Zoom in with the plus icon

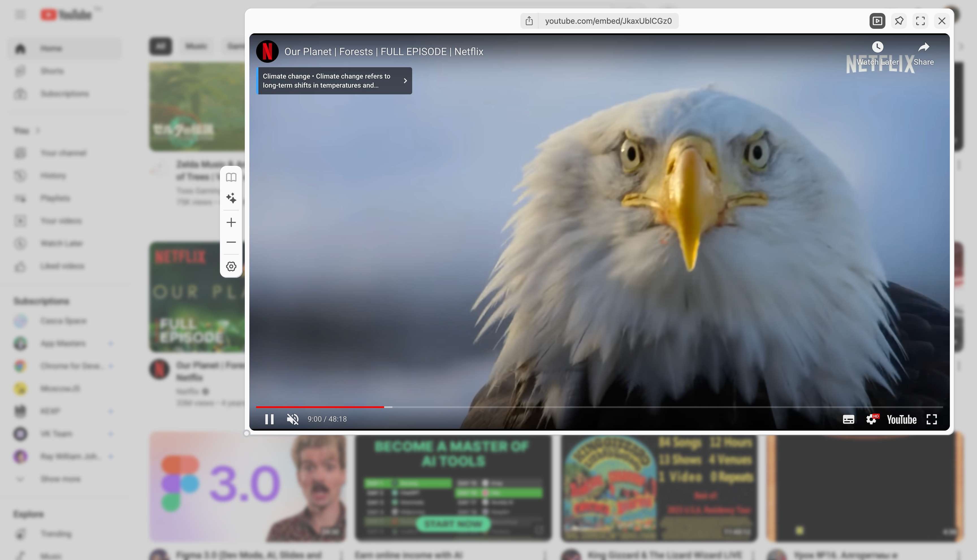tap(231, 222)
